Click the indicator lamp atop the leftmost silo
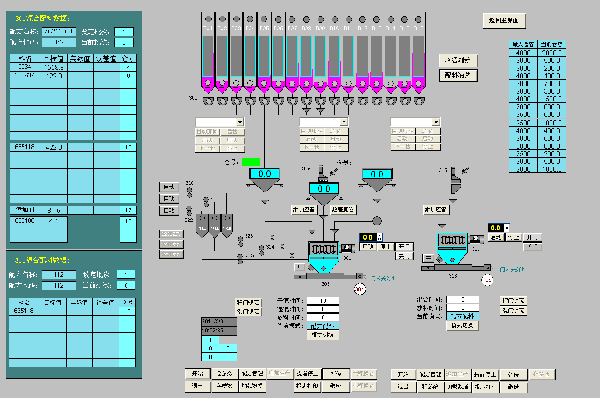 click(208, 19)
